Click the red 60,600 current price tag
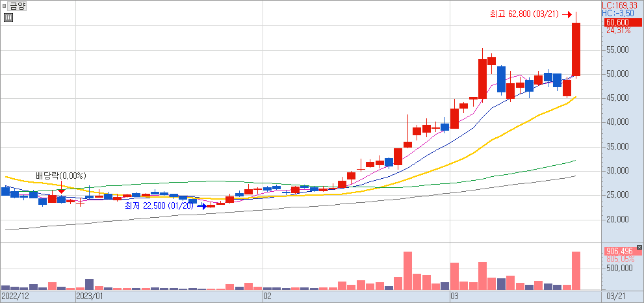The width and height of the screenshot is (644, 303). point(623,23)
